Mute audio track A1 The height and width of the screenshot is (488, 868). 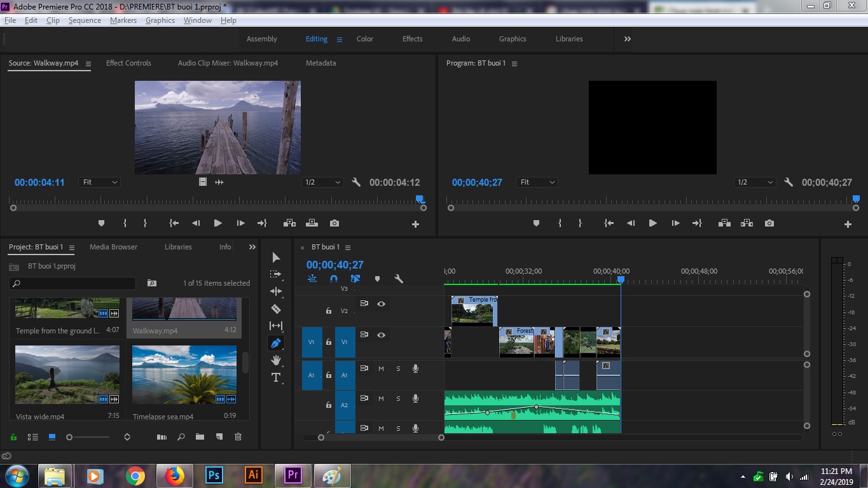tap(382, 368)
